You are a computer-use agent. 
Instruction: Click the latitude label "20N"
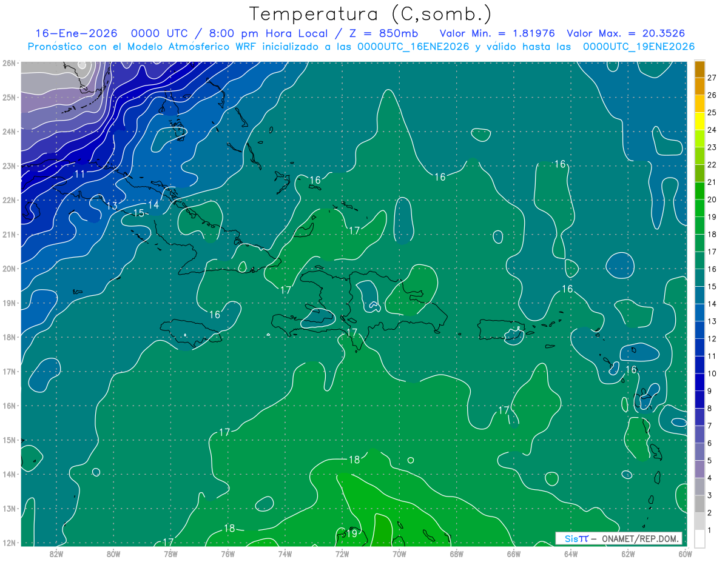[x=8, y=269]
